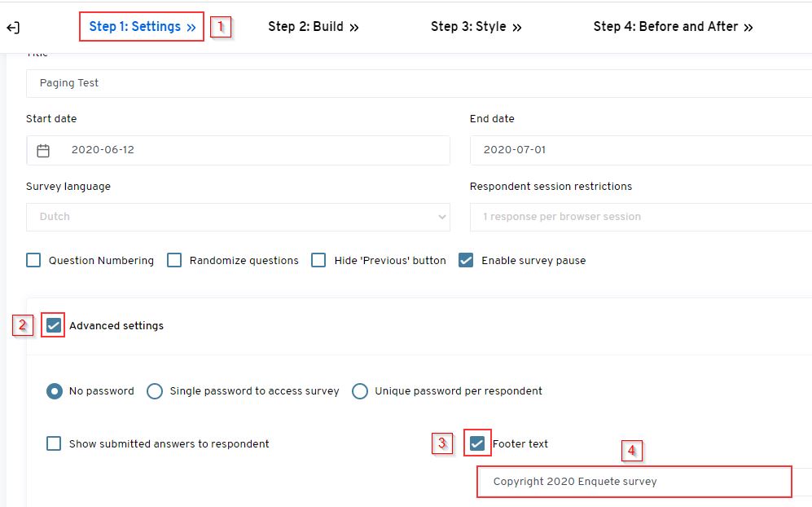Edit the footer text Copyright 2020 Enquete survey
This screenshot has height=507, width=812.
(633, 482)
